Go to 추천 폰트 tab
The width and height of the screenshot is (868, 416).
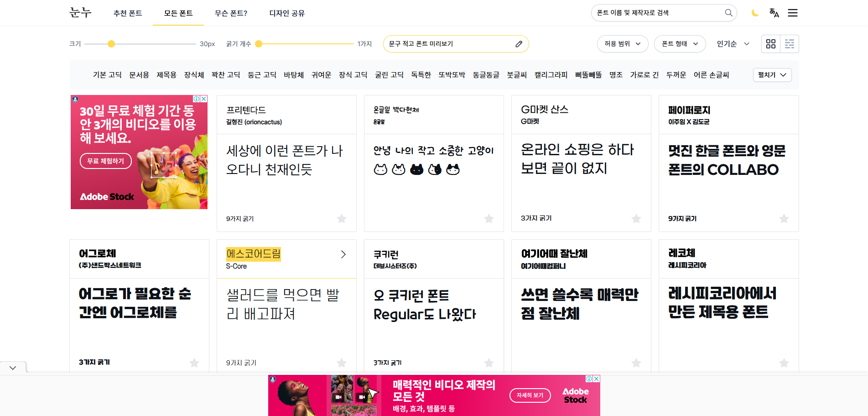tap(128, 13)
